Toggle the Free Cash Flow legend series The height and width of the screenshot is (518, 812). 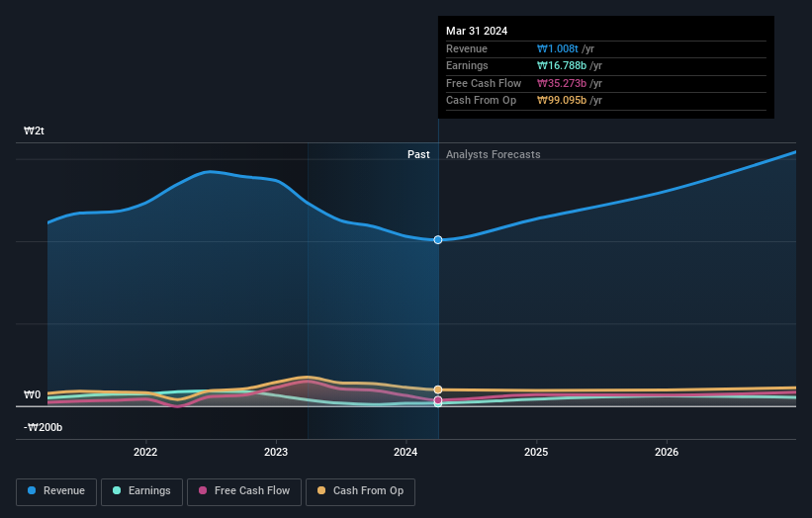click(x=244, y=491)
